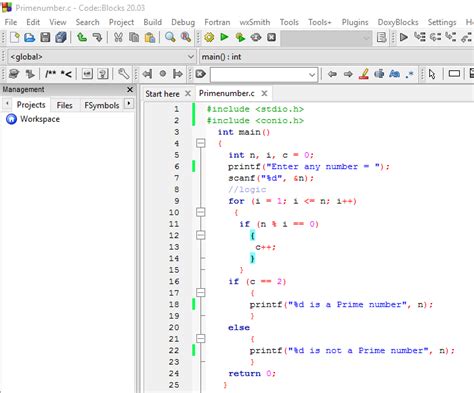The image size is (474, 393).
Task: Open the Plugins menu
Action: coord(355,22)
